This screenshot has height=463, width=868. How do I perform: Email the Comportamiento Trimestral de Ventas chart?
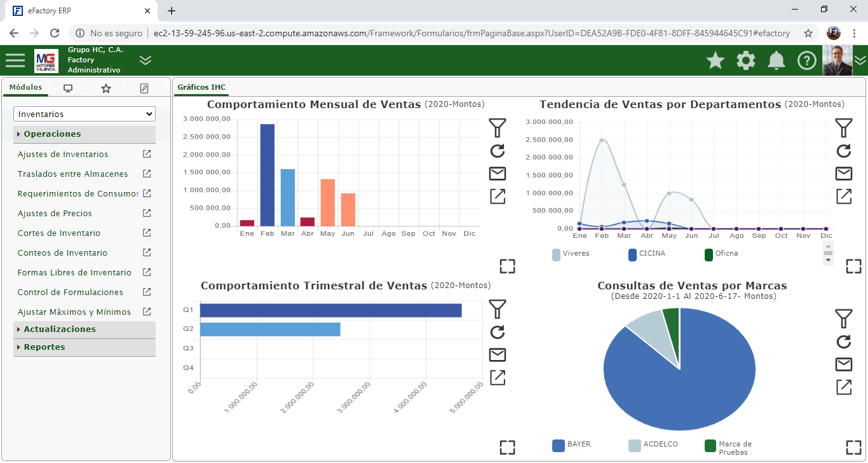tap(498, 355)
